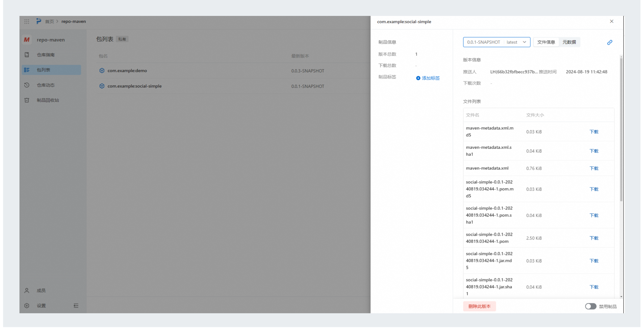Click the scrollbar down arrow

pos(621,297)
